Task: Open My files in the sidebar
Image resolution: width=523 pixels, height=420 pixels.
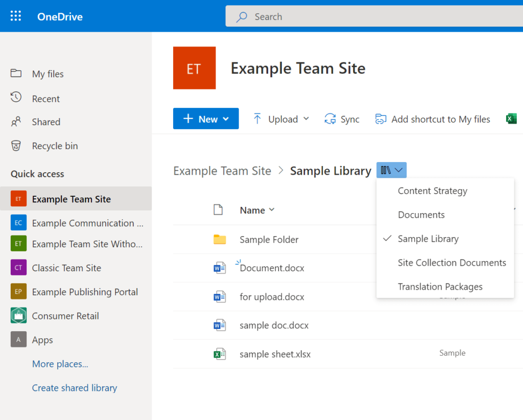Action: tap(47, 74)
